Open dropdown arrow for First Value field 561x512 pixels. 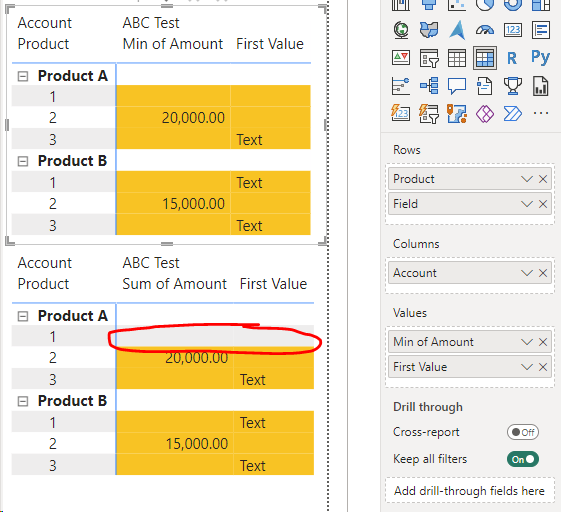point(527,367)
